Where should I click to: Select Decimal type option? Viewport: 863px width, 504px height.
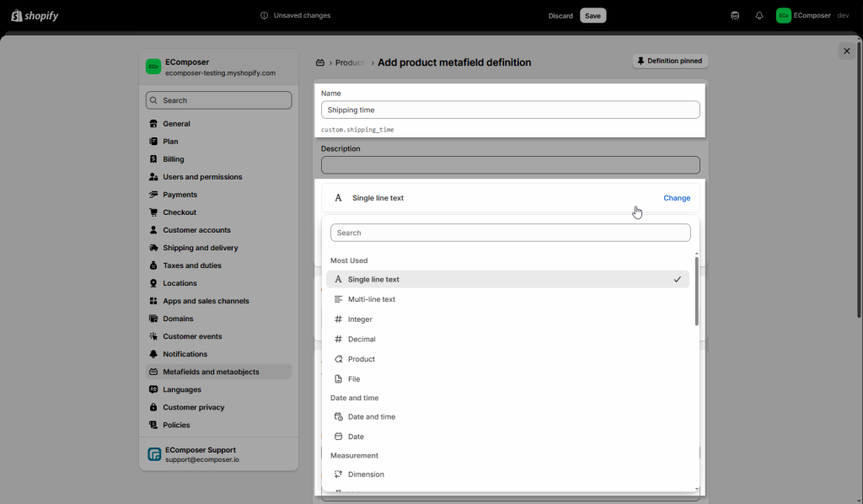[x=507, y=339]
